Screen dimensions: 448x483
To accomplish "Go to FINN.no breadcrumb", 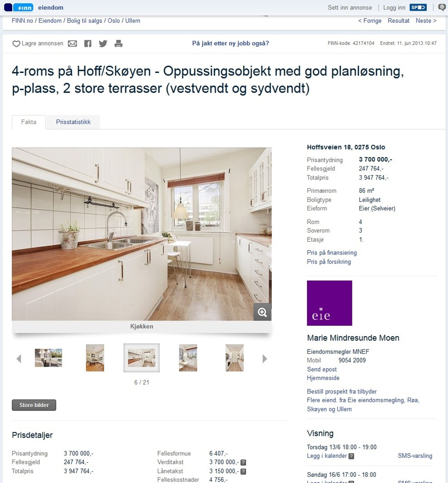I will coord(22,21).
